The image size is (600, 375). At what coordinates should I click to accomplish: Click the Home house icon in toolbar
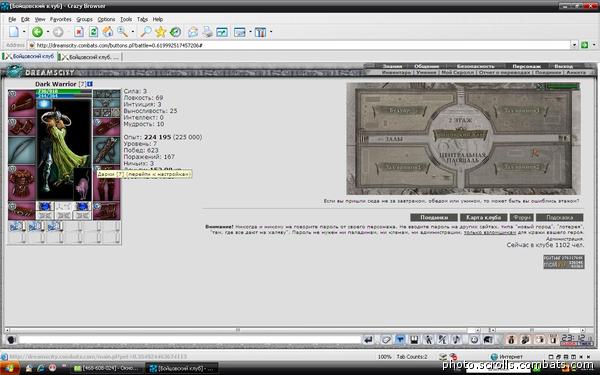point(108,32)
